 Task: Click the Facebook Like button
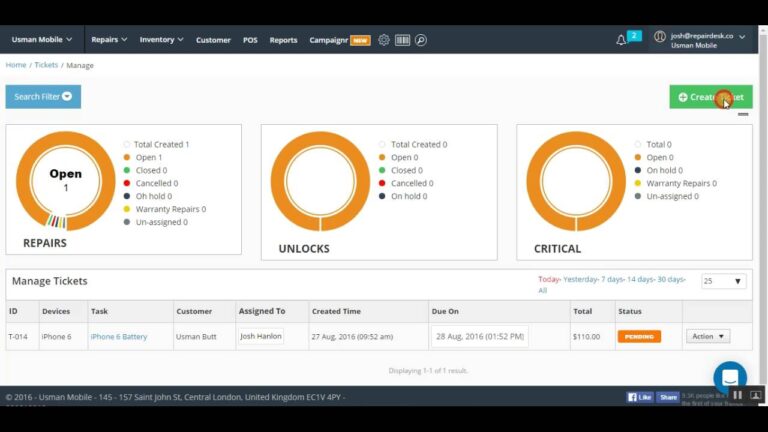point(640,397)
